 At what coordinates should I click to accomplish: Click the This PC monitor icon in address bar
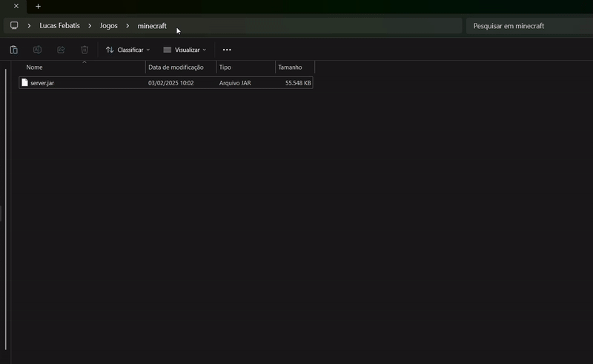pos(14,25)
